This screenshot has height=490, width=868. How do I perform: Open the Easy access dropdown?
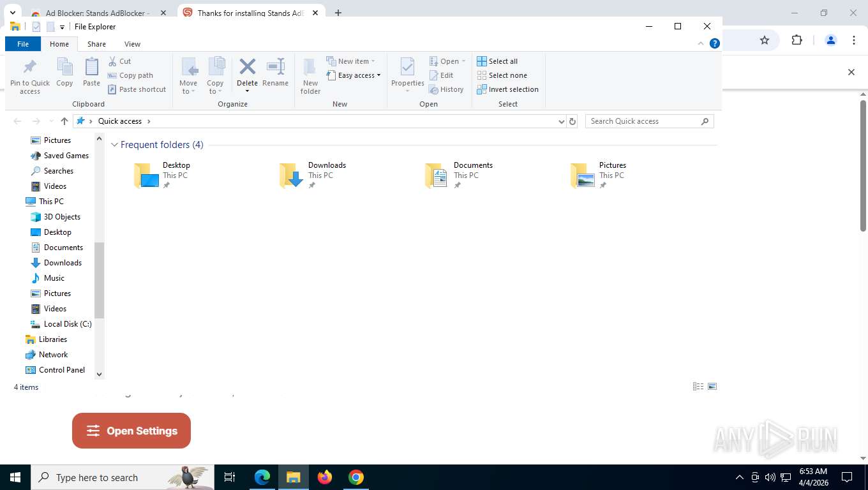354,75
